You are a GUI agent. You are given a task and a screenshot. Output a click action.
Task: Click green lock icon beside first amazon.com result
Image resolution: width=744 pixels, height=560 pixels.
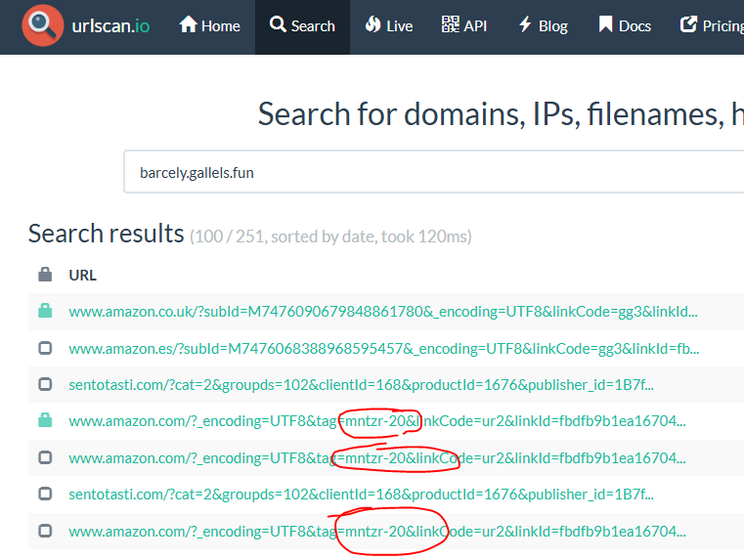tap(45, 420)
